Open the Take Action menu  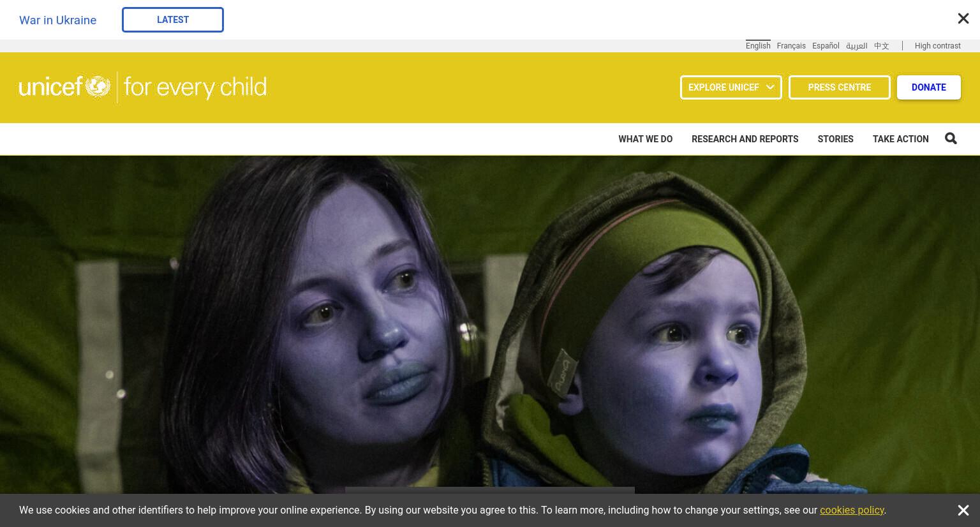pyautogui.click(x=900, y=139)
